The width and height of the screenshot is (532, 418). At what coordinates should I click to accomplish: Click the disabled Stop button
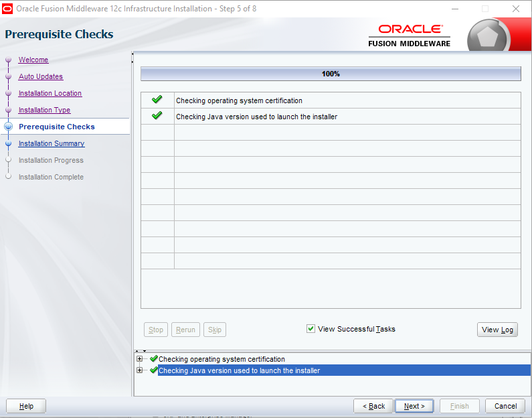coord(156,330)
